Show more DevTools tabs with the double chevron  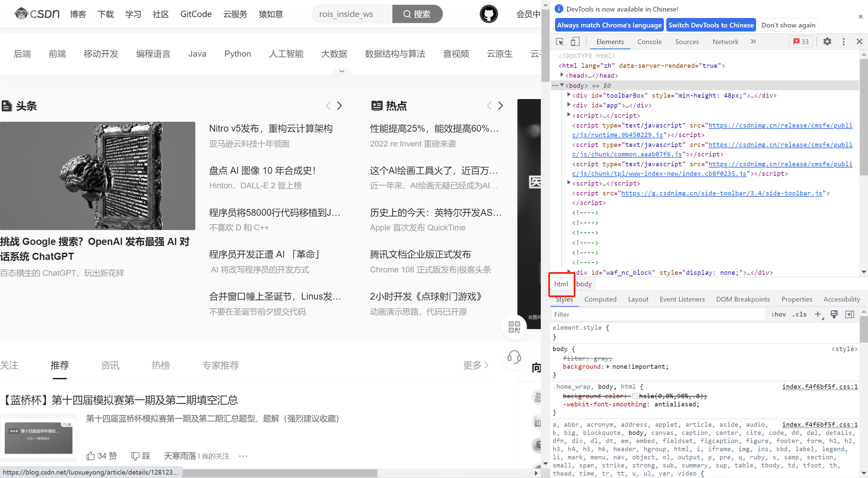coord(753,42)
